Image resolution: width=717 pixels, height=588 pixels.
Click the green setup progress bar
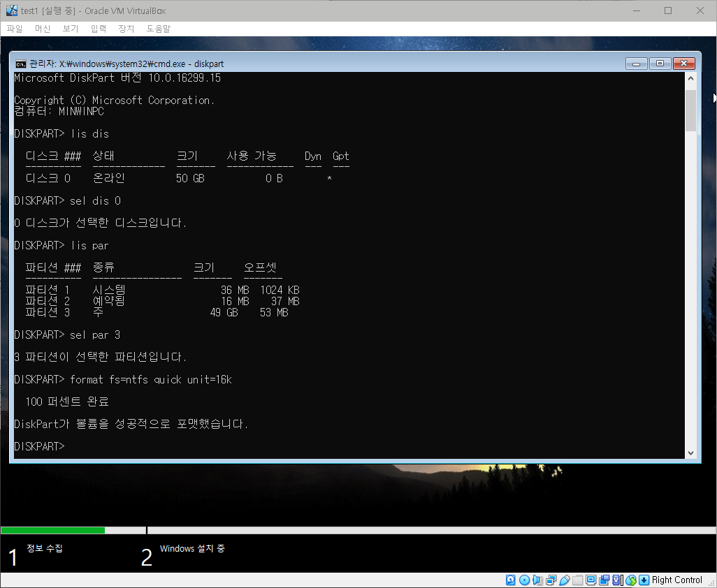point(53,531)
